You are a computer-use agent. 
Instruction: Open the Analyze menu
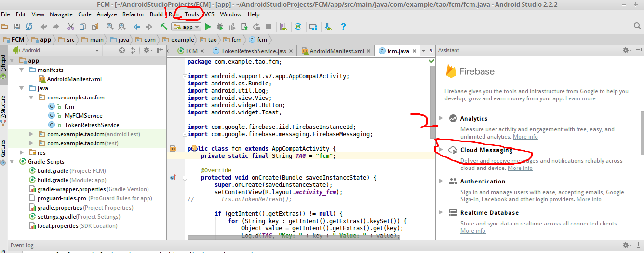(107, 14)
